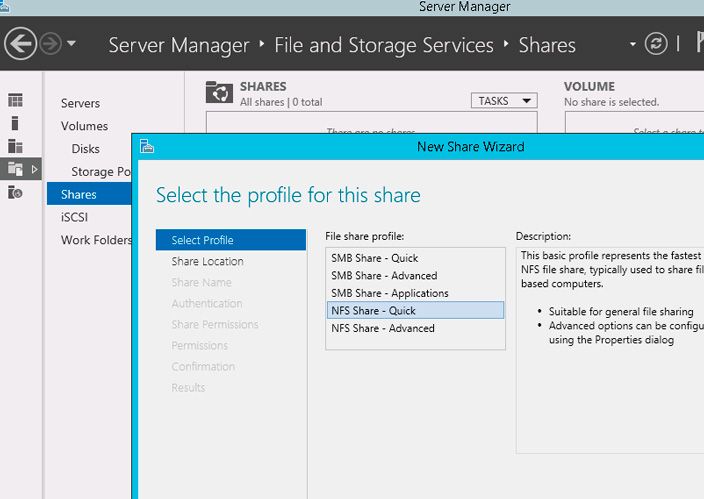Expand the navigation history dropdown arrow
Image resolution: width=704 pixels, height=499 pixels.
pyautogui.click(x=72, y=45)
